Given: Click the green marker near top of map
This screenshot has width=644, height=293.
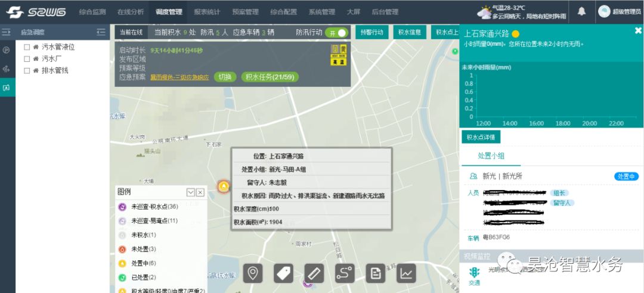Looking at the screenshot, I should [454, 51].
